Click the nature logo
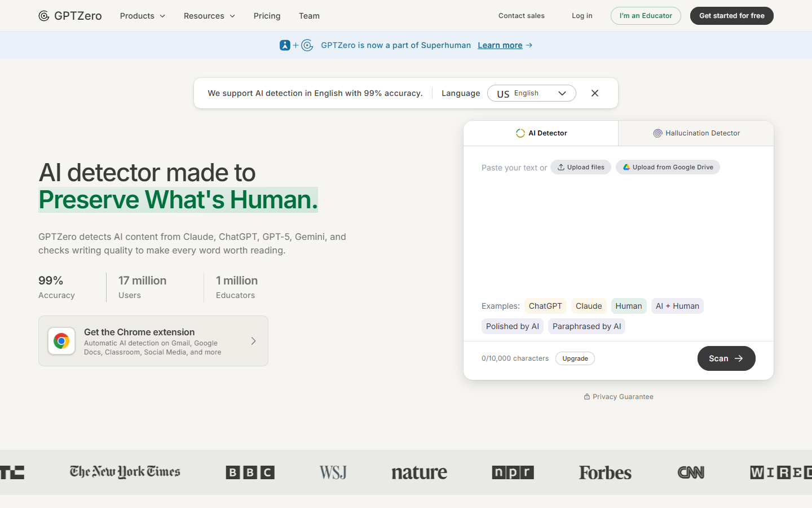Image resolution: width=812 pixels, height=508 pixels. click(x=420, y=472)
